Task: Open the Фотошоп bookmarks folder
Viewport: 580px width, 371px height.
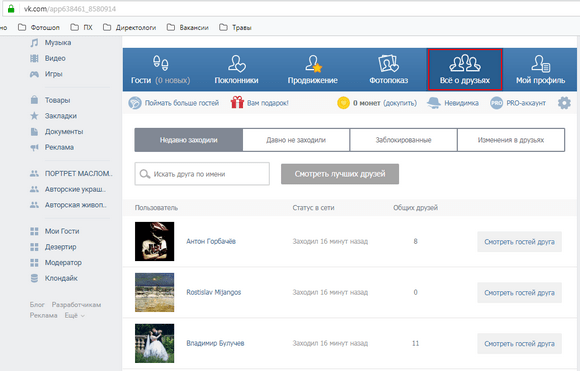Action: click(39, 27)
